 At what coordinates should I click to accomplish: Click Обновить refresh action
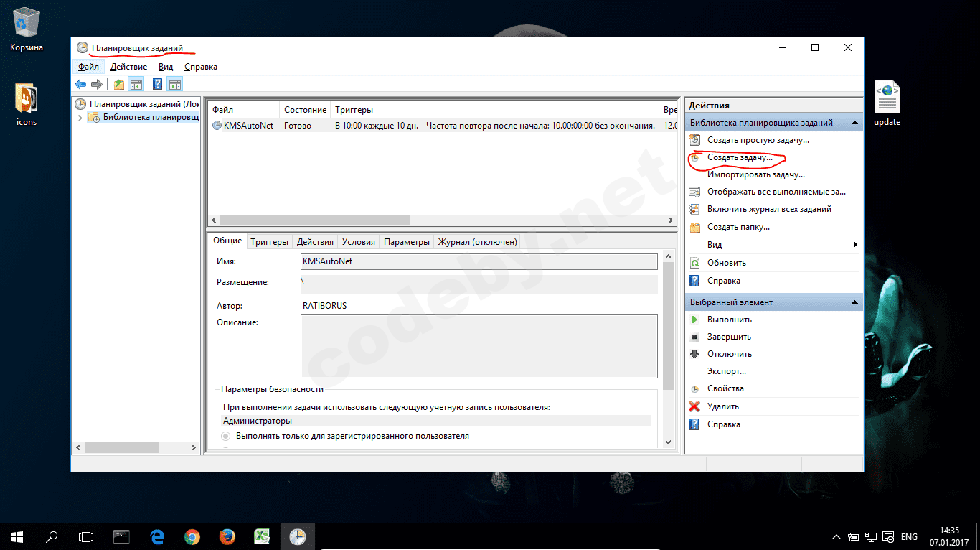[726, 263]
